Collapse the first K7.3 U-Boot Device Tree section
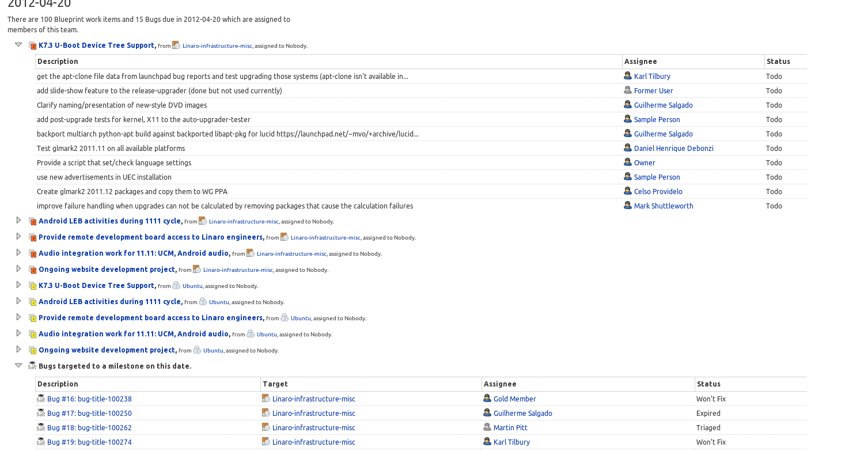Image resolution: width=868 pixels, height=451 pixels. [x=18, y=45]
